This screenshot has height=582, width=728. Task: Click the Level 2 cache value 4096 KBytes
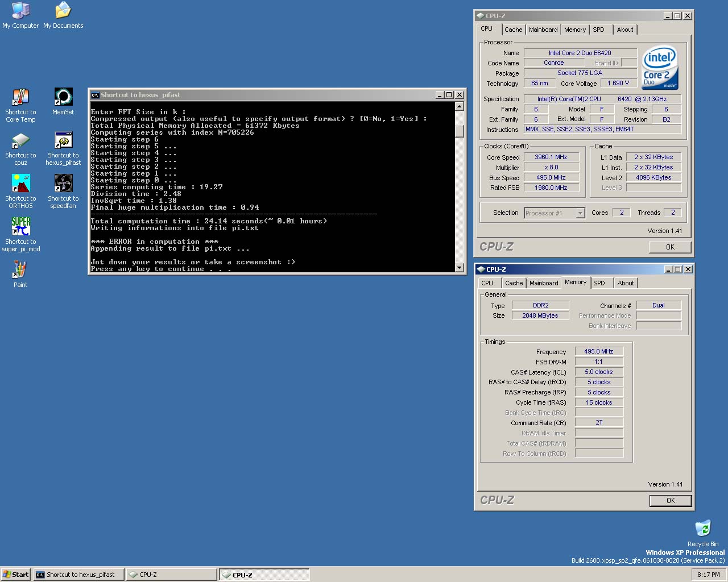[x=653, y=177]
